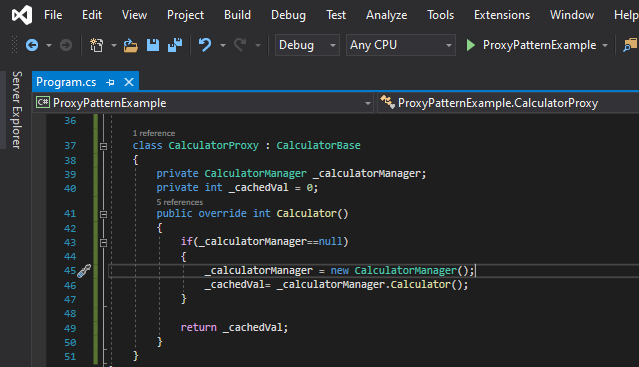Click the '1 reference' CodeLens link
Viewport: 639px width, 367px height.
click(x=154, y=133)
